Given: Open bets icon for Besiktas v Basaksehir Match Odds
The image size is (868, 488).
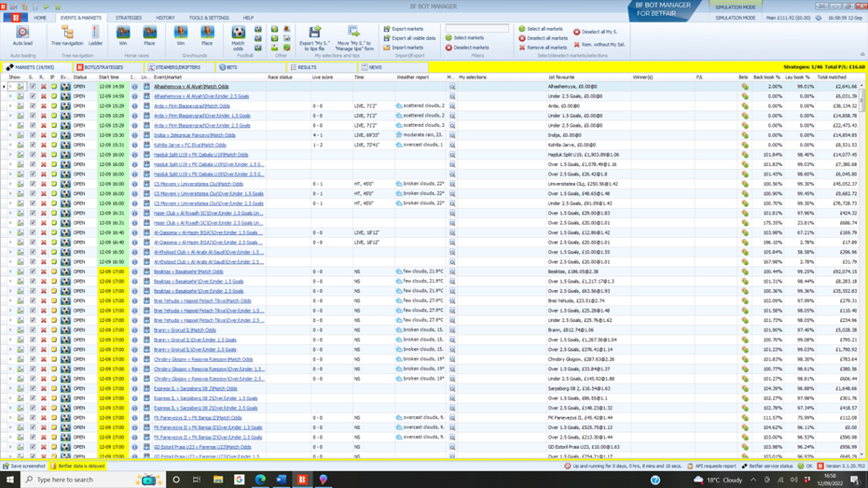Looking at the screenshot, I should tap(745, 272).
